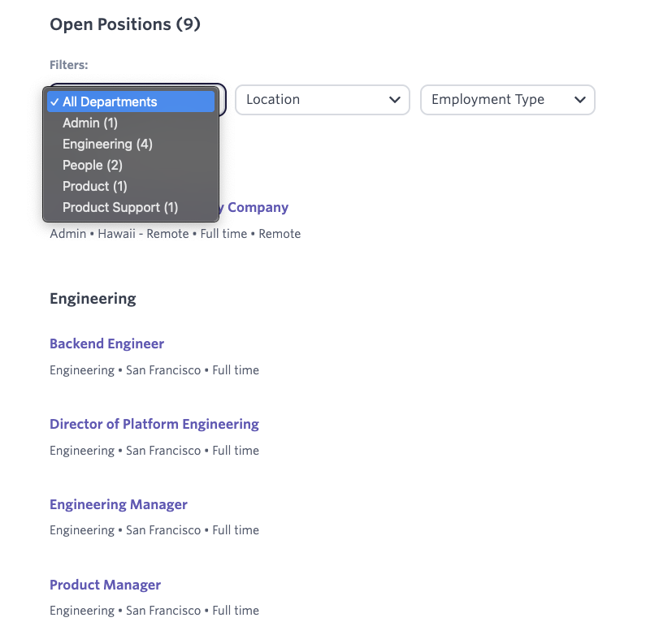Image resolution: width=672 pixels, height=635 pixels.
Task: Click the Admin Hawaii Remote job details text
Action: coord(175,234)
